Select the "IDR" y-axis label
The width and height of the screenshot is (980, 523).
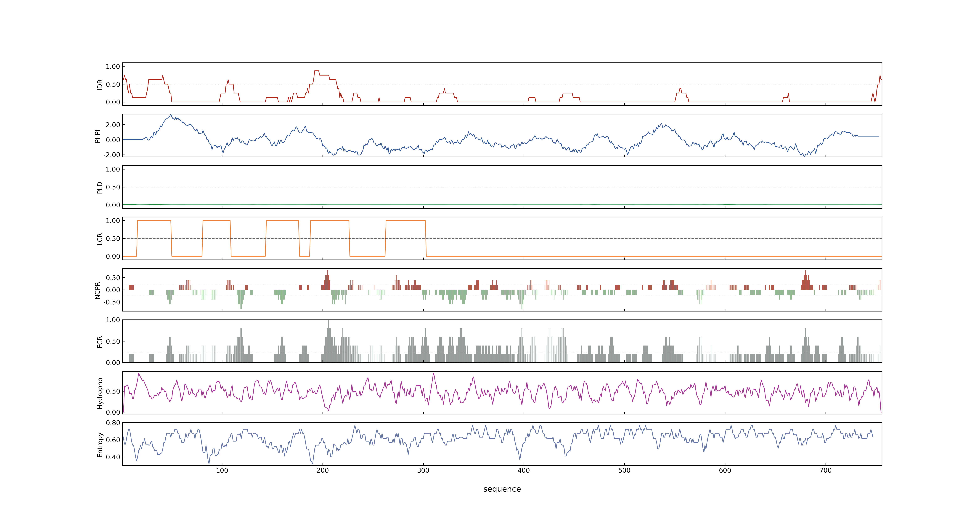100,85
